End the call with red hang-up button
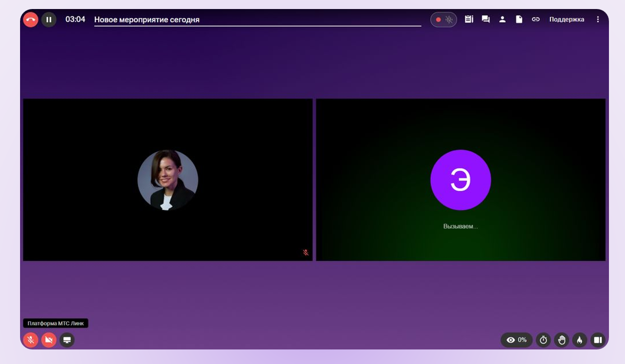Image resolution: width=625 pixels, height=364 pixels. click(x=31, y=20)
